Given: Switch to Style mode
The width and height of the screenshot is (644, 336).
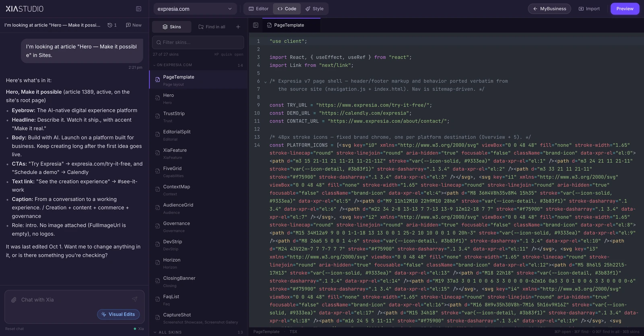Looking at the screenshot, I should 314,9.
